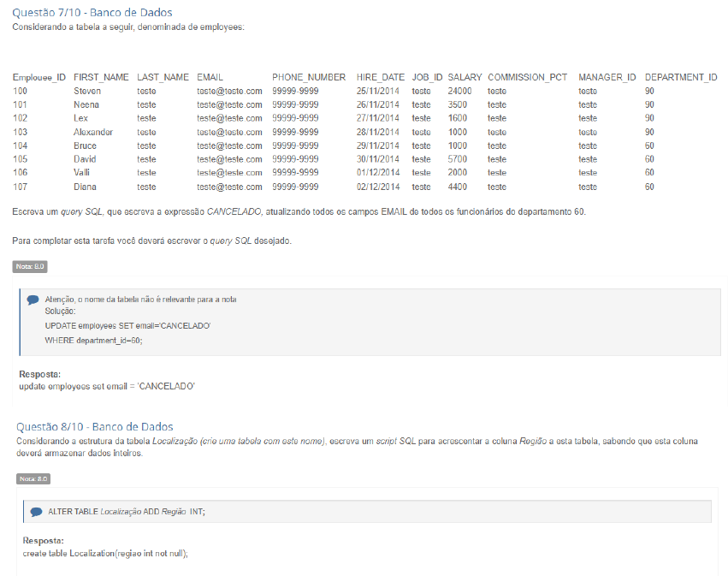This screenshot has width=728, height=576.
Task: Click the WHERE department_id=60 solution line
Action: (x=93, y=340)
